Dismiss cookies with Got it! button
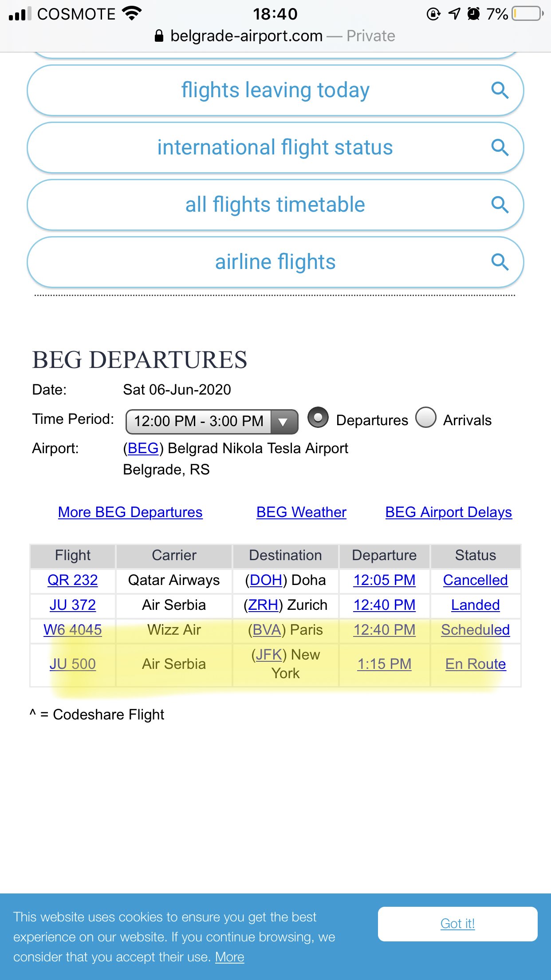Image resolution: width=551 pixels, height=980 pixels. click(x=457, y=924)
